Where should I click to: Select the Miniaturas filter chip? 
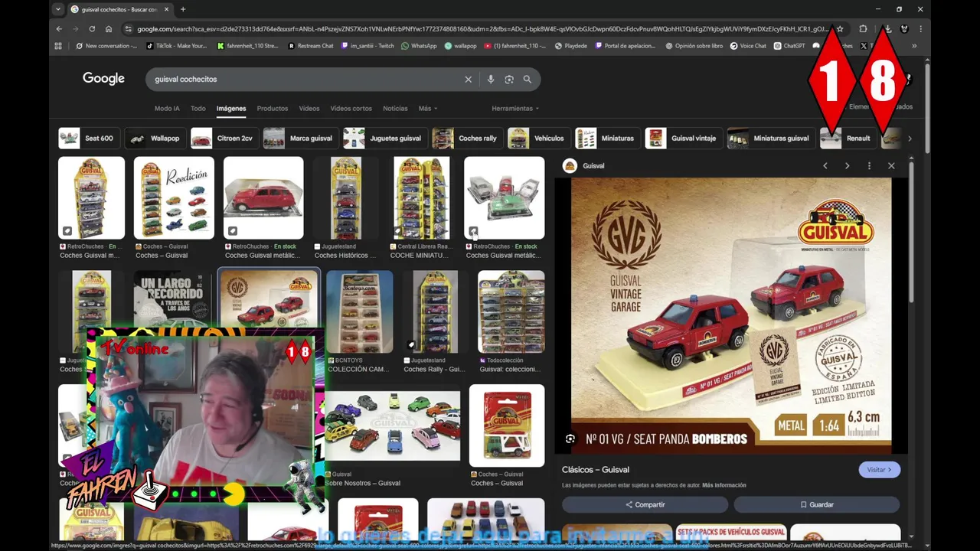tap(607, 139)
